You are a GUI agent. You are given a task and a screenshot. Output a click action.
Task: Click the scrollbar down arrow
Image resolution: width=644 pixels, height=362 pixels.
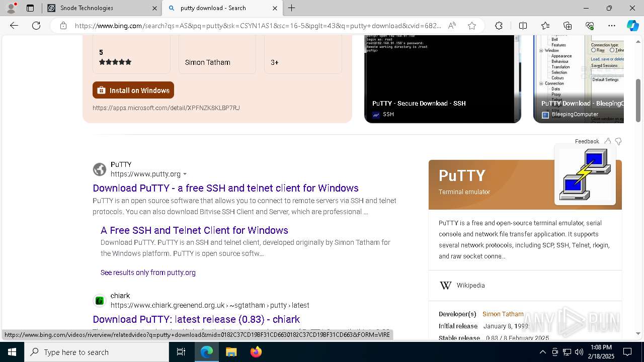tap(638, 333)
